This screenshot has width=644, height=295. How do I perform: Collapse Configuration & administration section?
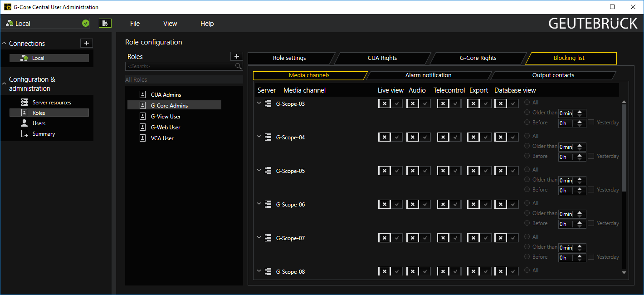[x=5, y=84]
